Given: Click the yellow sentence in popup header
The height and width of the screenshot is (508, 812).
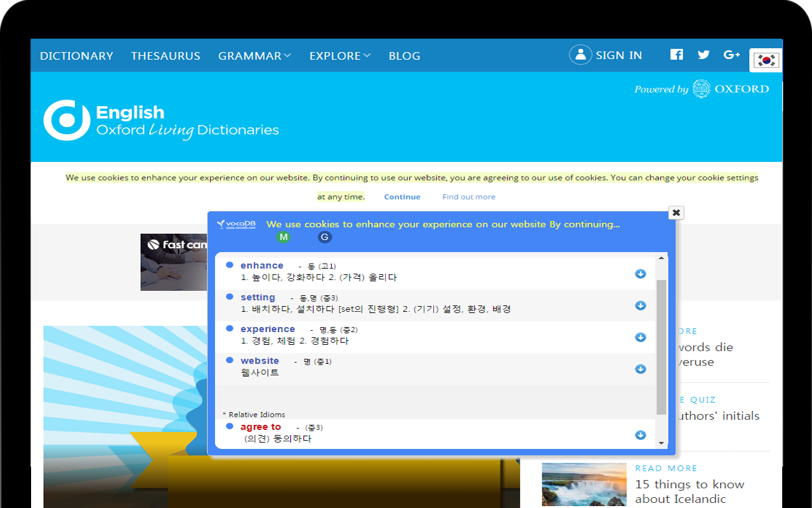Looking at the screenshot, I should pos(443,224).
